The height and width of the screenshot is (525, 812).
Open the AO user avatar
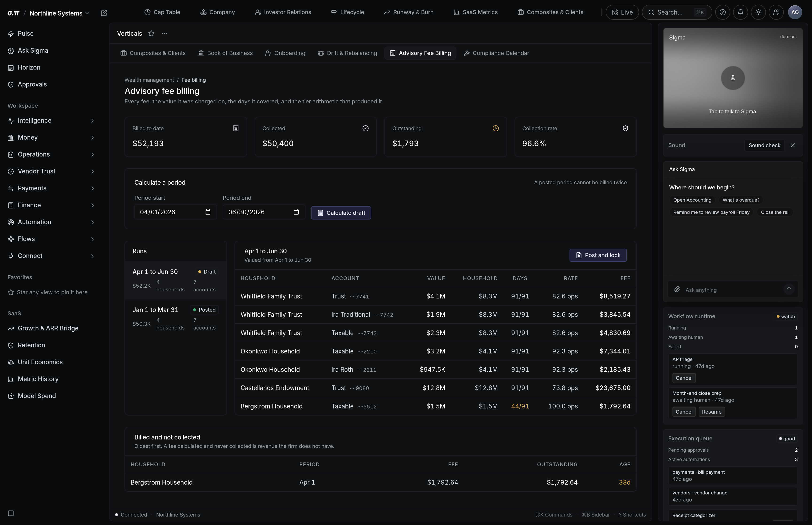795,12
